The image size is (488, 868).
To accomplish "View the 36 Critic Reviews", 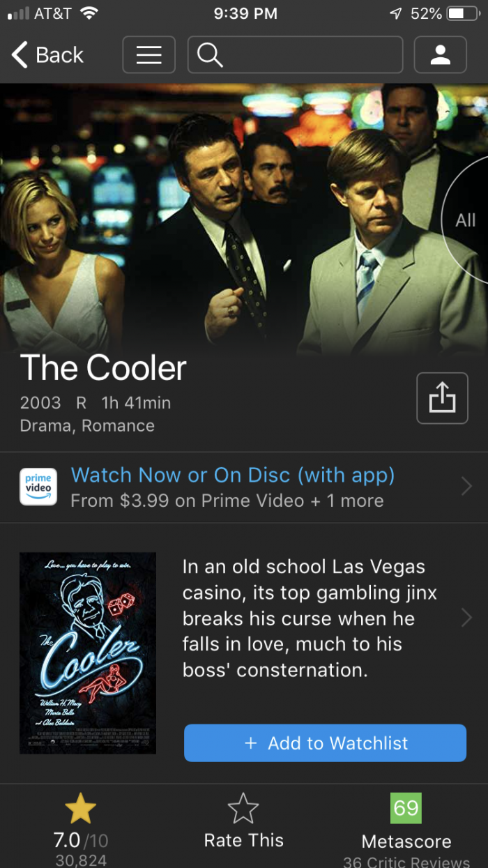I will [406, 862].
